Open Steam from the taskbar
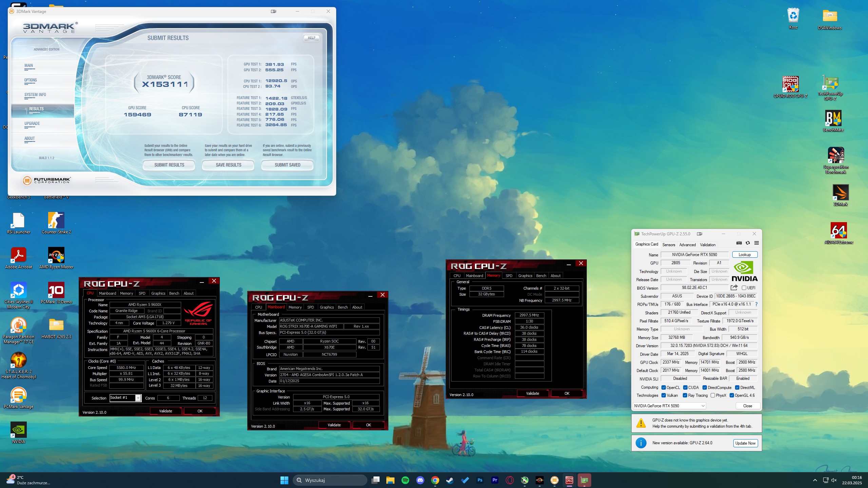 click(x=450, y=480)
